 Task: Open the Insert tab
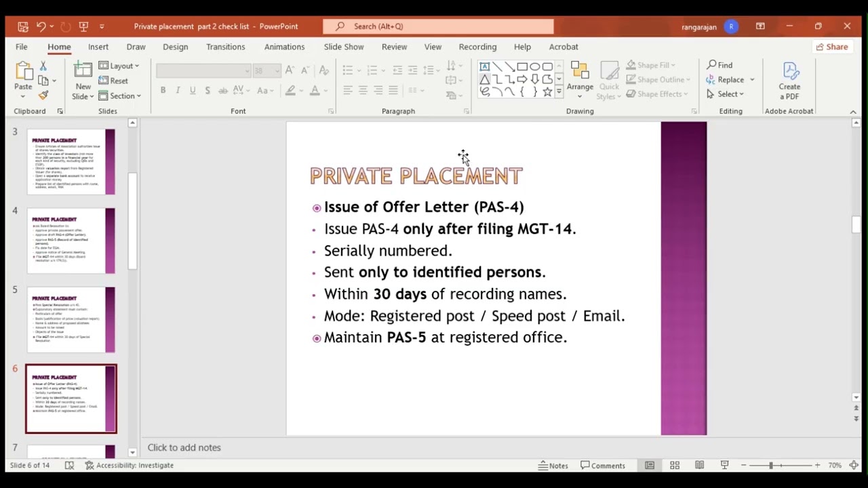click(98, 47)
